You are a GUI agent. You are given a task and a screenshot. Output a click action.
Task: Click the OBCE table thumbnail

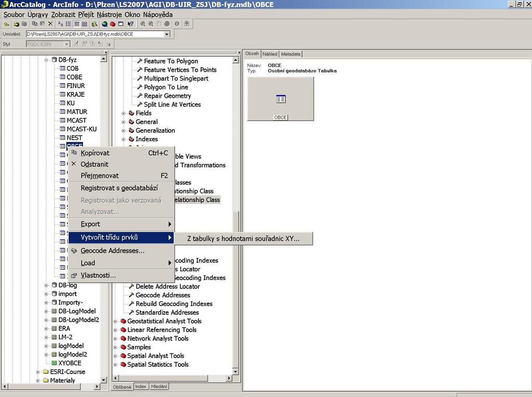click(x=281, y=99)
